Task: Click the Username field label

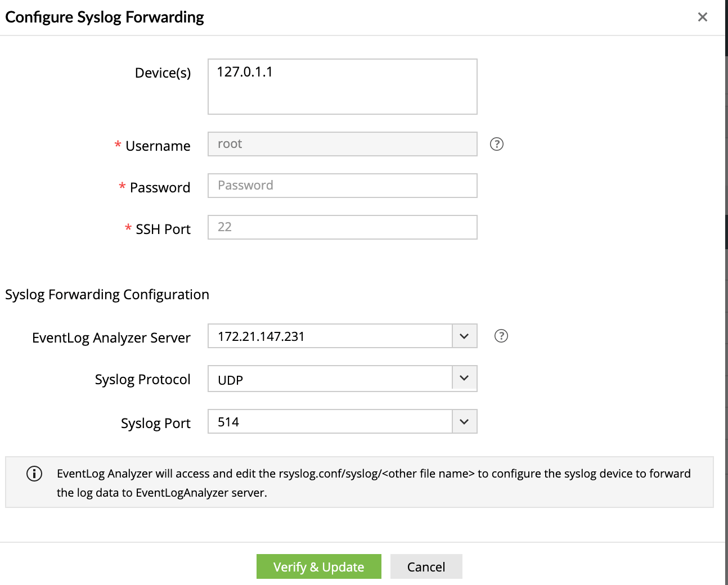Action: [158, 146]
